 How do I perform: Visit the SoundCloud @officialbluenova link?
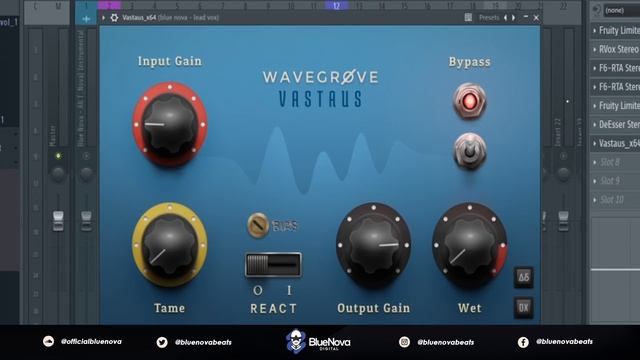pyautogui.click(x=91, y=341)
